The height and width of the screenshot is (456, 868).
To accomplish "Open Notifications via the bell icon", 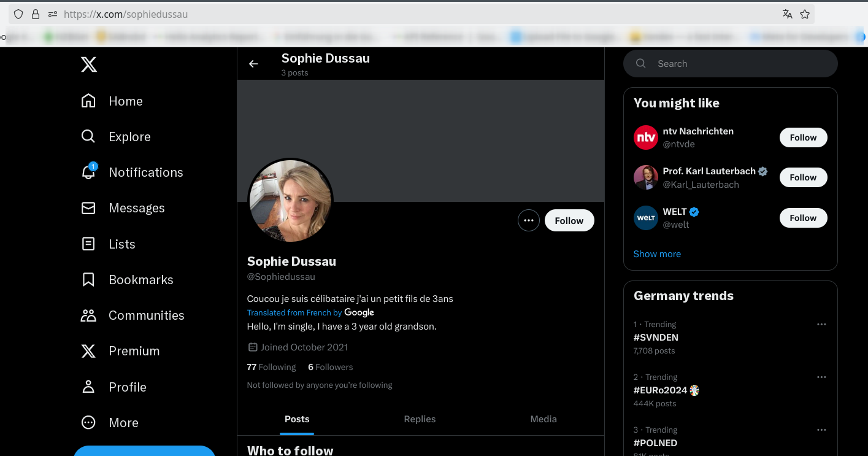I will pos(88,172).
